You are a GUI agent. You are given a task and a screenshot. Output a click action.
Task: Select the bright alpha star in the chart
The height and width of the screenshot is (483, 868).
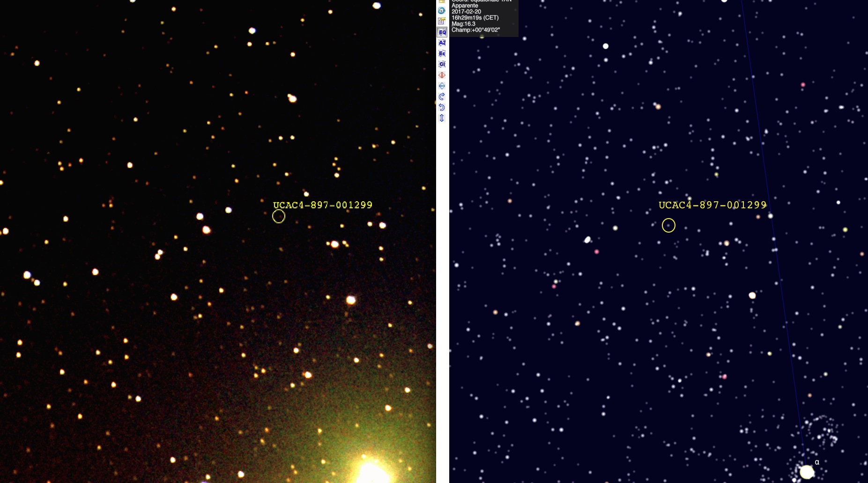[807, 472]
